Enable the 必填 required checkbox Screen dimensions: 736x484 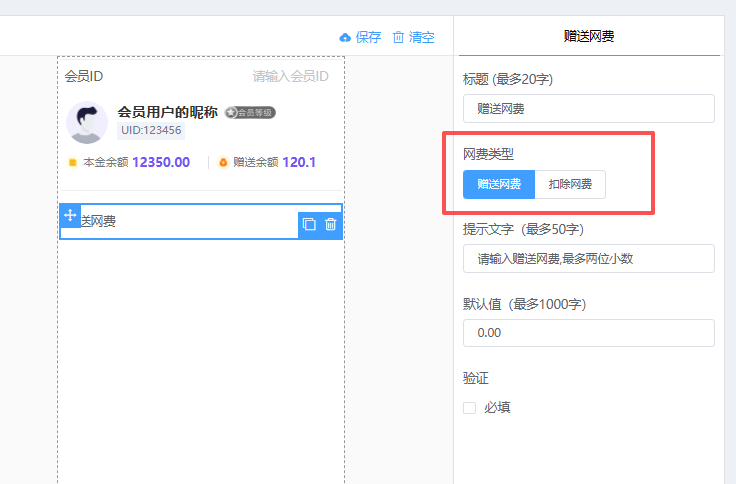[x=469, y=407]
